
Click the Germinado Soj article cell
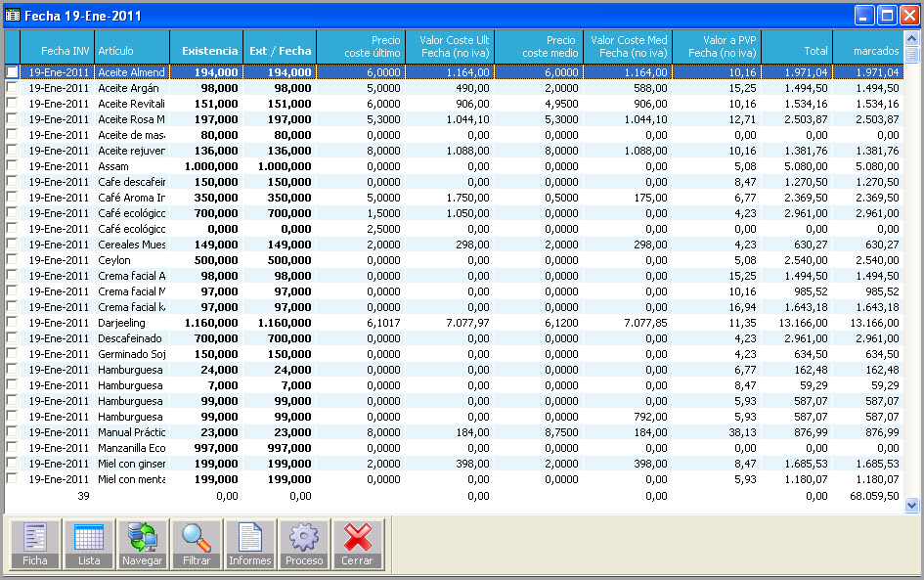click(x=131, y=354)
